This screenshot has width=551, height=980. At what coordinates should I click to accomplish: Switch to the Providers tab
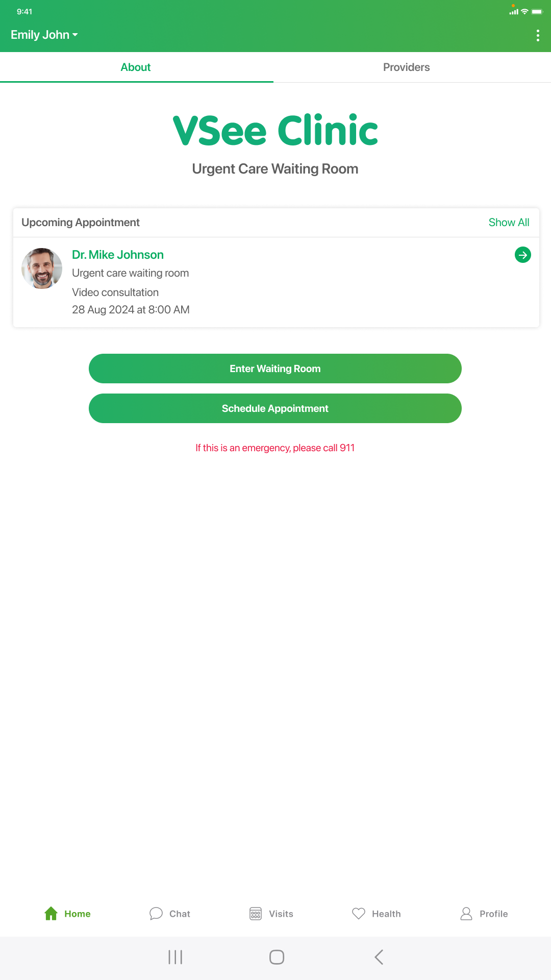click(x=407, y=67)
